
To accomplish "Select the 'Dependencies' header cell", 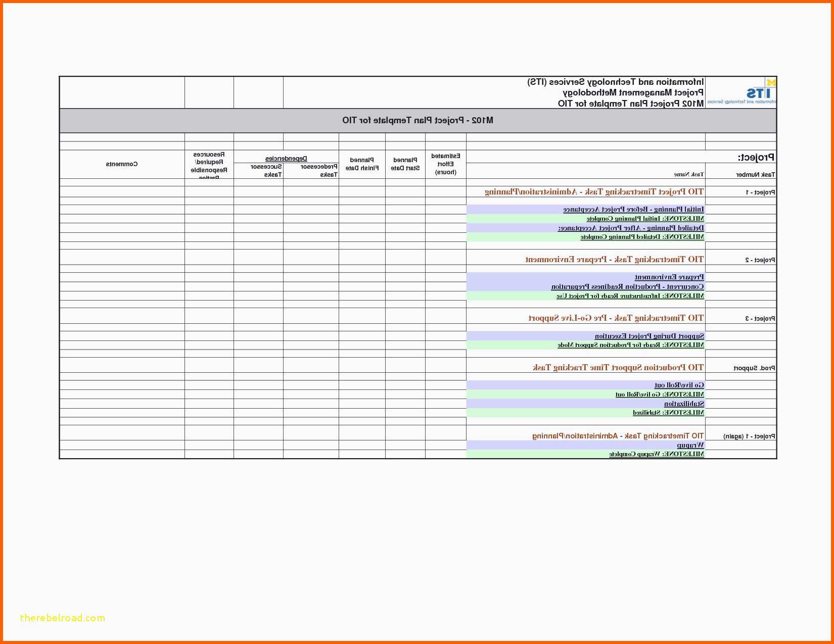I will click(x=286, y=159).
